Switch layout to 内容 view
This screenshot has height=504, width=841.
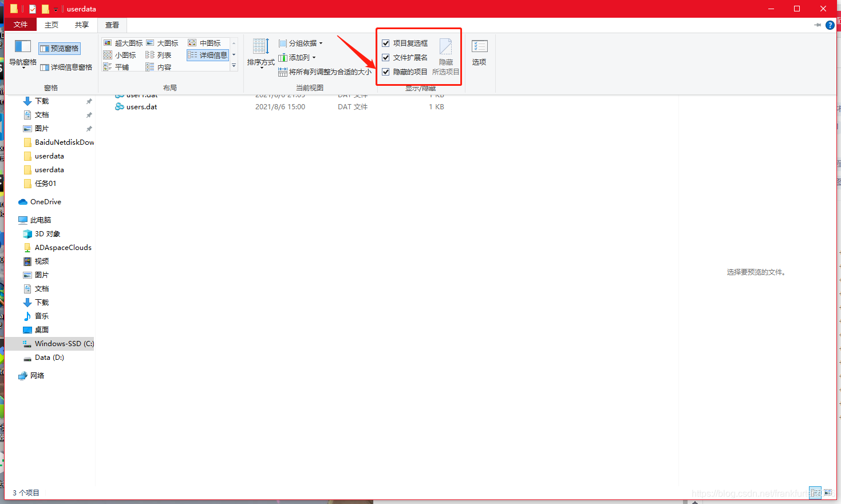(159, 67)
